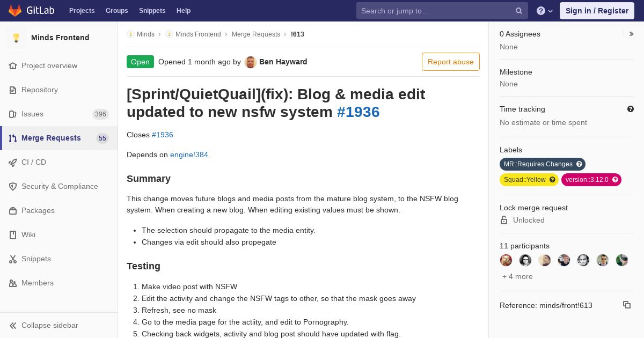Click the CI / CD rocket icon
Image resolution: width=644 pixels, height=338 pixels.
13,162
